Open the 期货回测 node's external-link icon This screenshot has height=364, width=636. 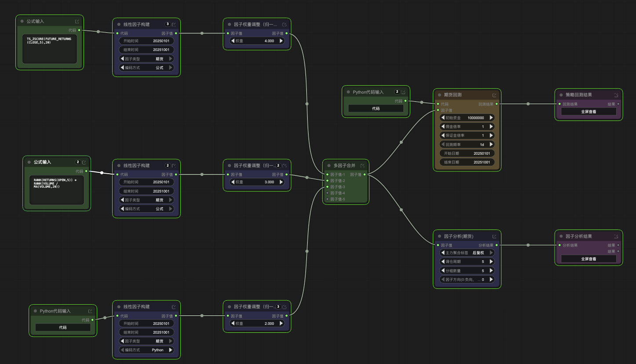click(494, 95)
